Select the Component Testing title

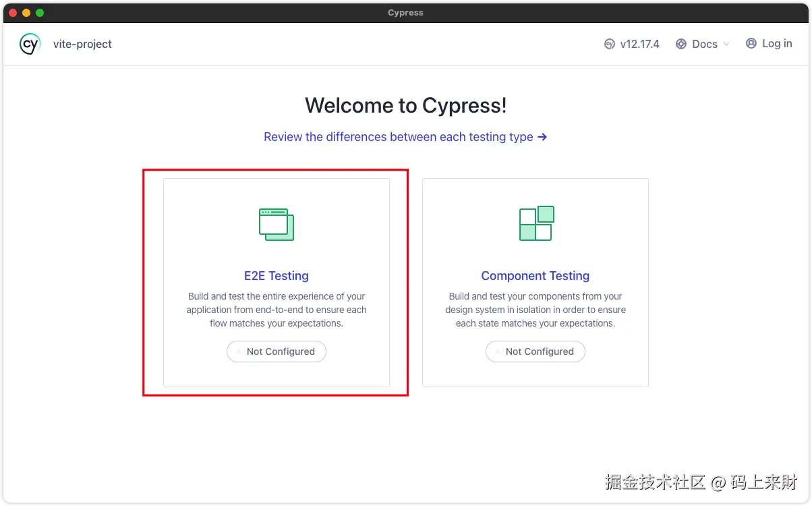point(535,276)
